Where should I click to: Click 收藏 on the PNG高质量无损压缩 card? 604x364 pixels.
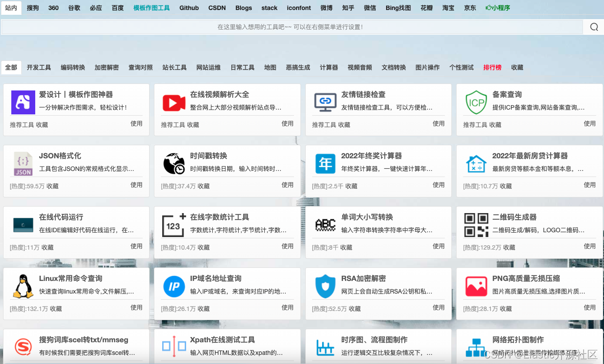point(506,309)
